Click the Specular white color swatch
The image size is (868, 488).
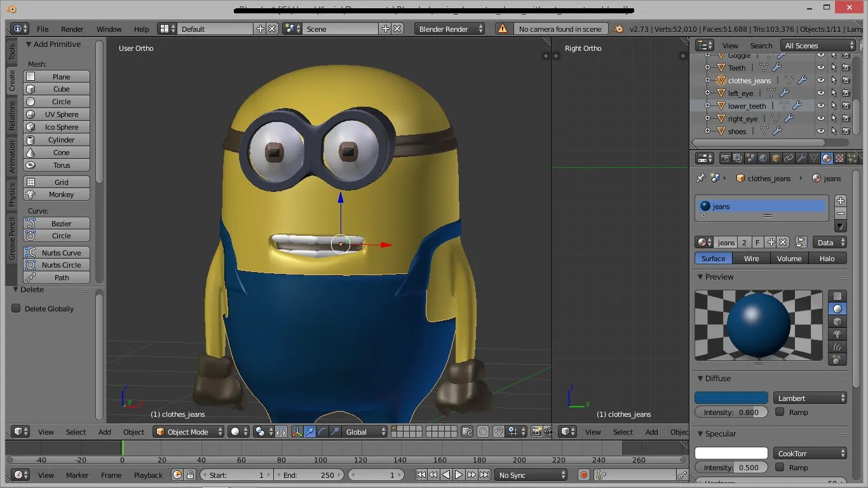731,453
